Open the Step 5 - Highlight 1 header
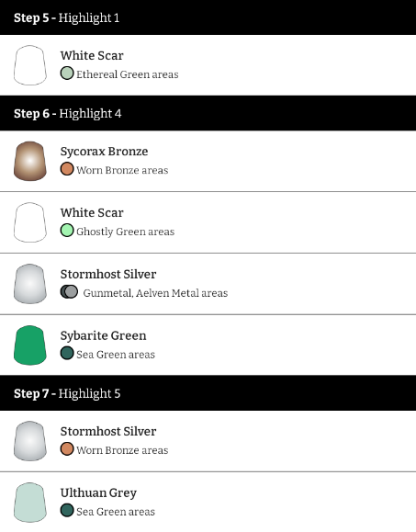Viewport: 416px width, 532px height. click(x=208, y=17)
